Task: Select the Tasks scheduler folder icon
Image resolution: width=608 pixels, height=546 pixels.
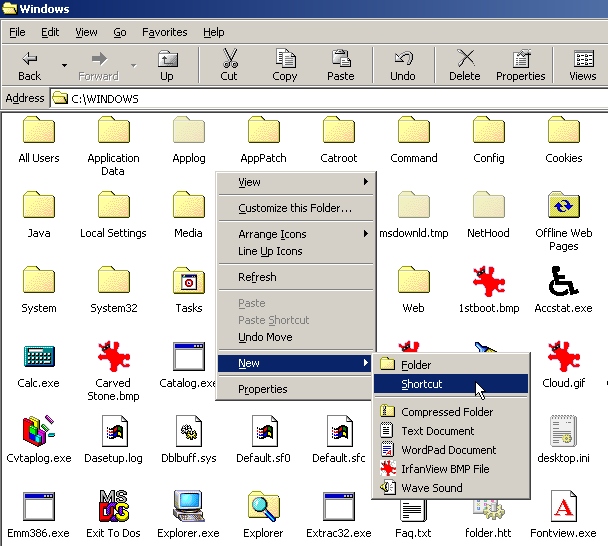Action: coord(189,280)
